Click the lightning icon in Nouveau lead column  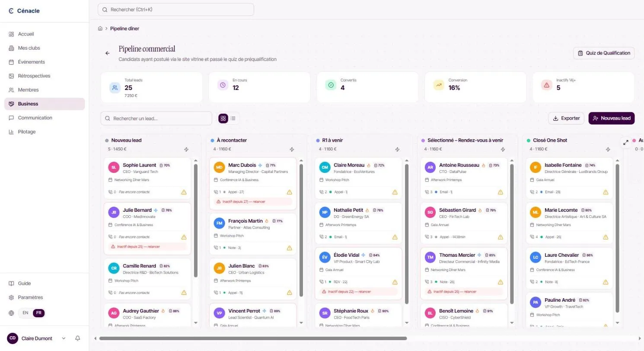[186, 150]
